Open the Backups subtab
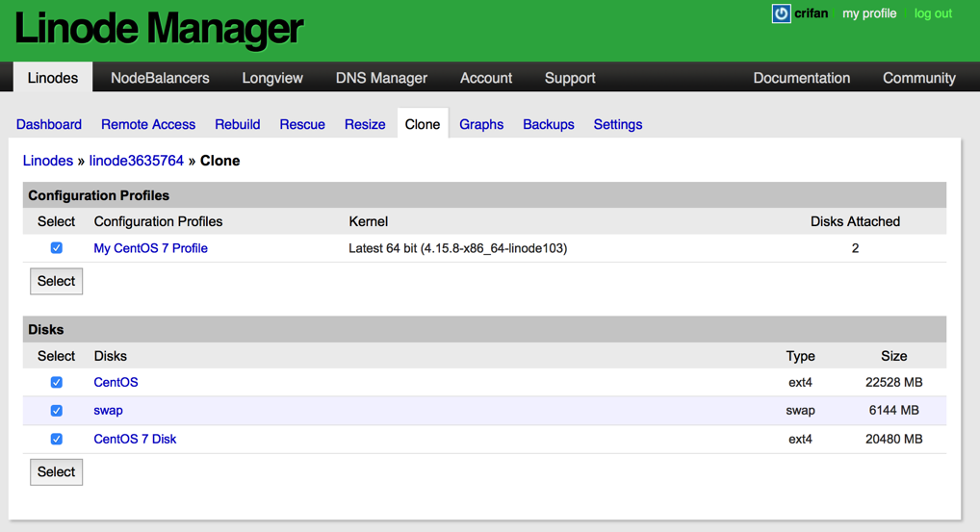Screen dimensions: 980x532 click(549, 124)
